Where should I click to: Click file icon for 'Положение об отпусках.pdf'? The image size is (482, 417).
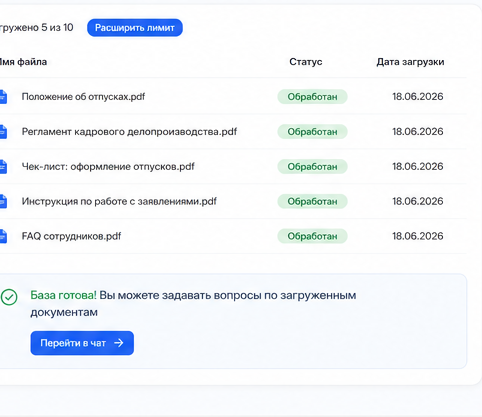(3, 97)
